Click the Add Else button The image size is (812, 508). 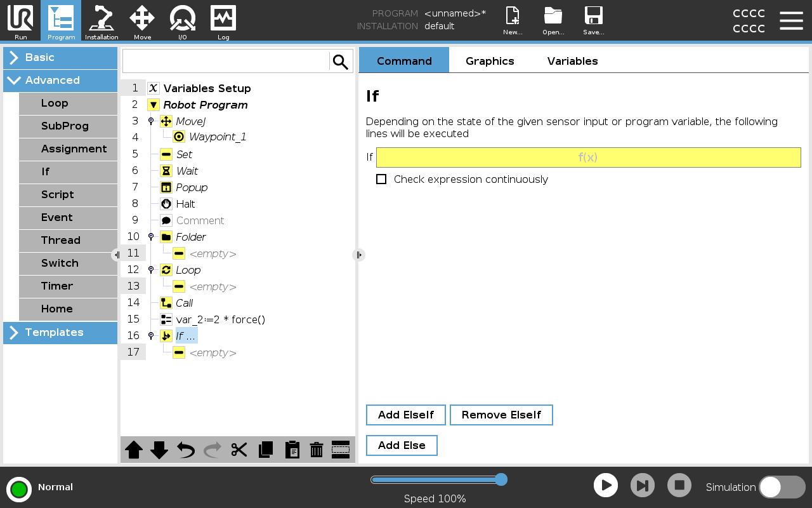click(402, 446)
